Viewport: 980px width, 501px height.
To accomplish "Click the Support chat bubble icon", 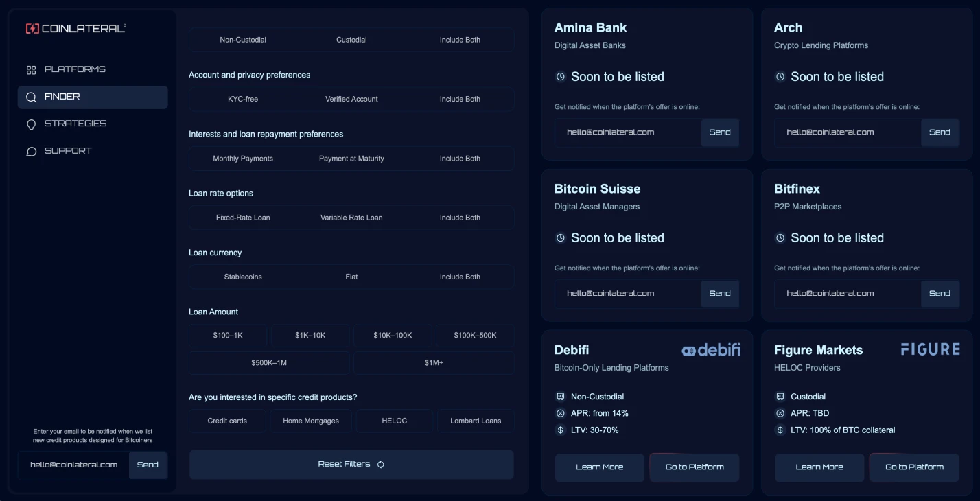I will coord(31,151).
